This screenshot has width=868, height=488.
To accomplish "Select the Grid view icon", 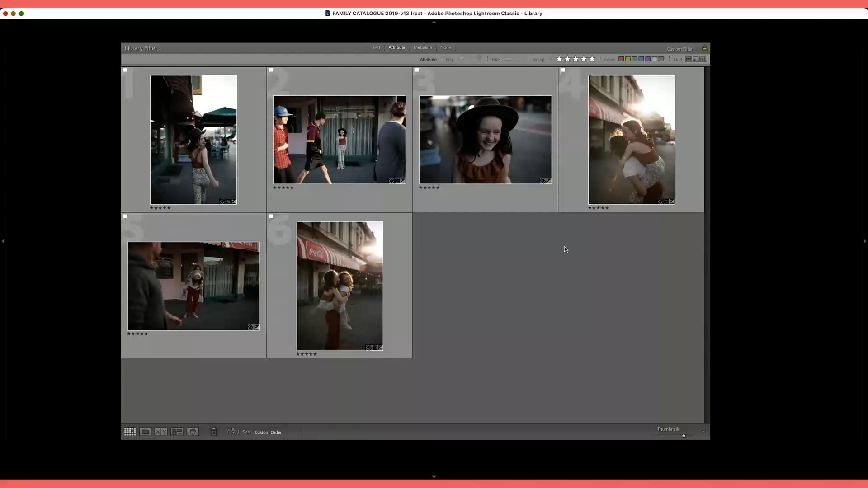I will tap(130, 432).
